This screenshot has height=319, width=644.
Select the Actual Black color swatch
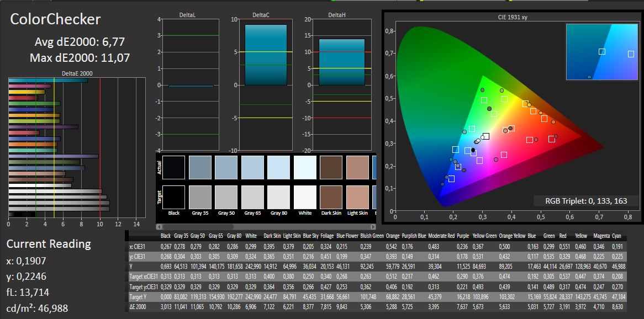[173, 167]
